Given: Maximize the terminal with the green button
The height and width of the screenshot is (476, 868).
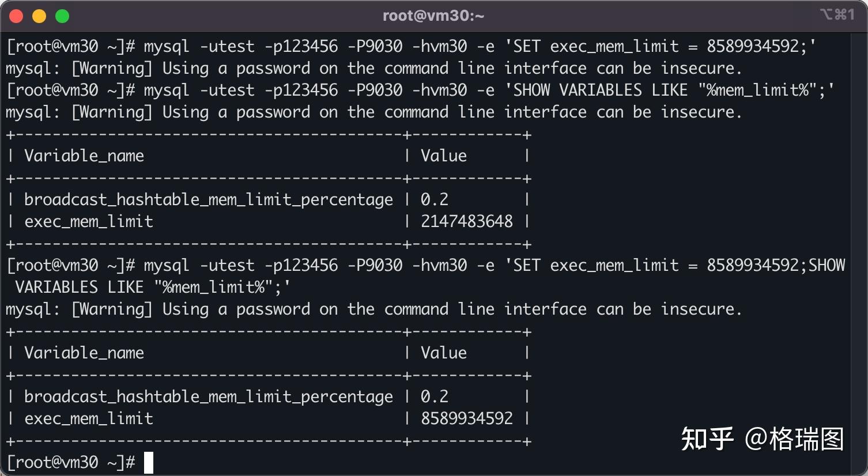Looking at the screenshot, I should [62, 16].
